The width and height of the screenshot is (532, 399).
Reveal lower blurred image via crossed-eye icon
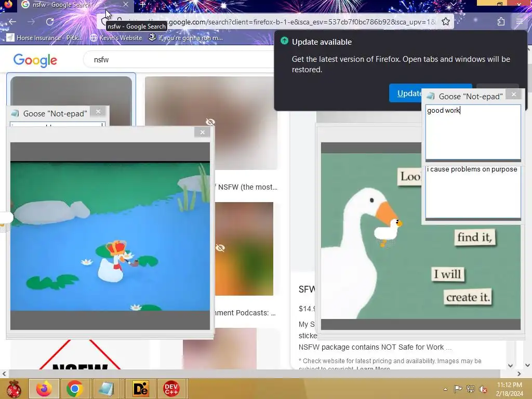pos(220,248)
